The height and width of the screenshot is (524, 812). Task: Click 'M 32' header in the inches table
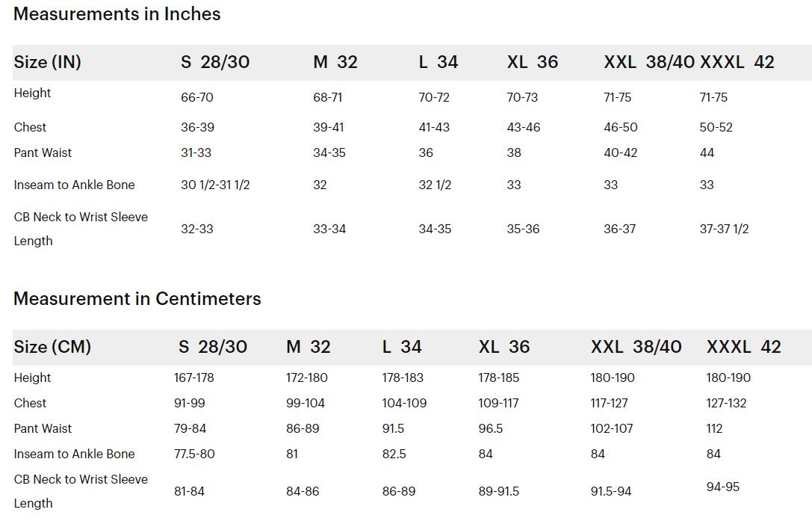[335, 62]
